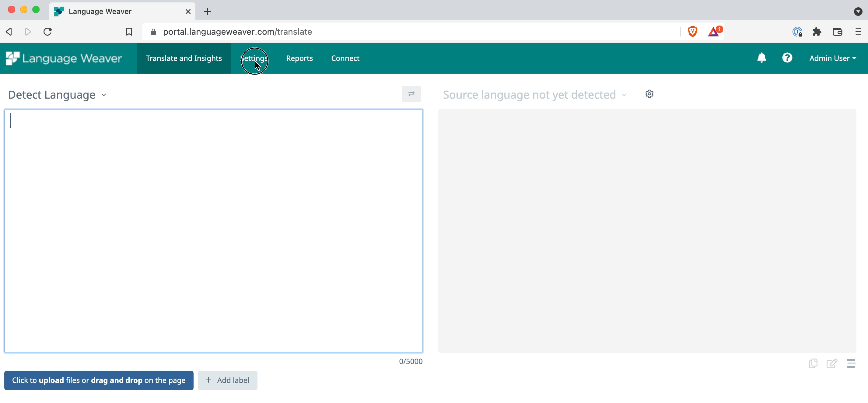Click the more options list icon

(851, 364)
